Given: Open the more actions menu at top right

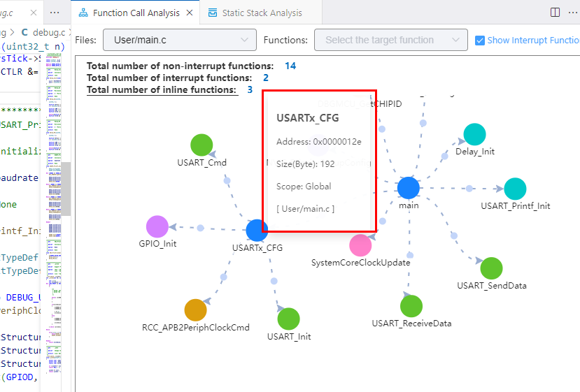Looking at the screenshot, I should (x=573, y=12).
